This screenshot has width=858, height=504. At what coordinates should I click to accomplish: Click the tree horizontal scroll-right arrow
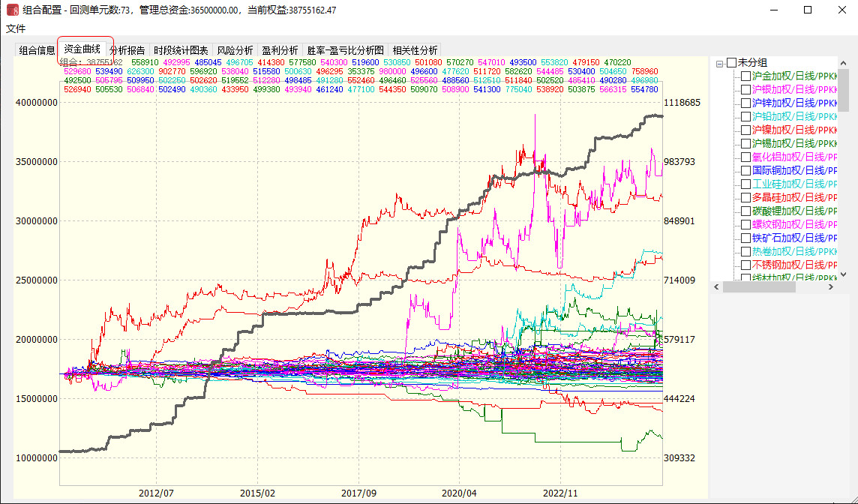click(x=832, y=287)
